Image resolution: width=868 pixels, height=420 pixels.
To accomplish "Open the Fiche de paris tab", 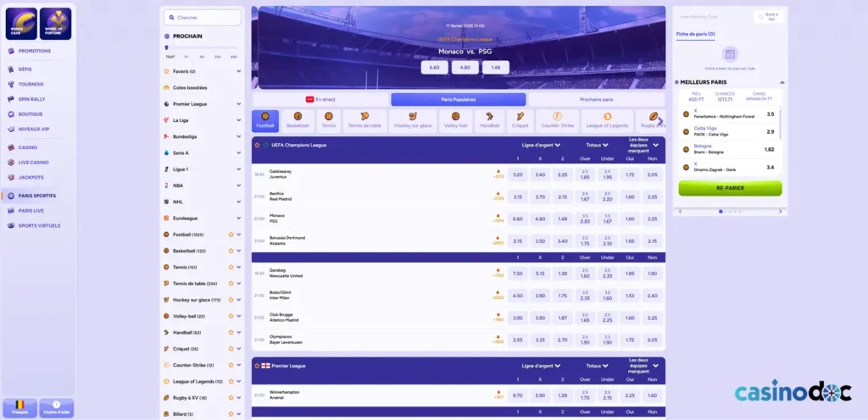I will 695,34.
